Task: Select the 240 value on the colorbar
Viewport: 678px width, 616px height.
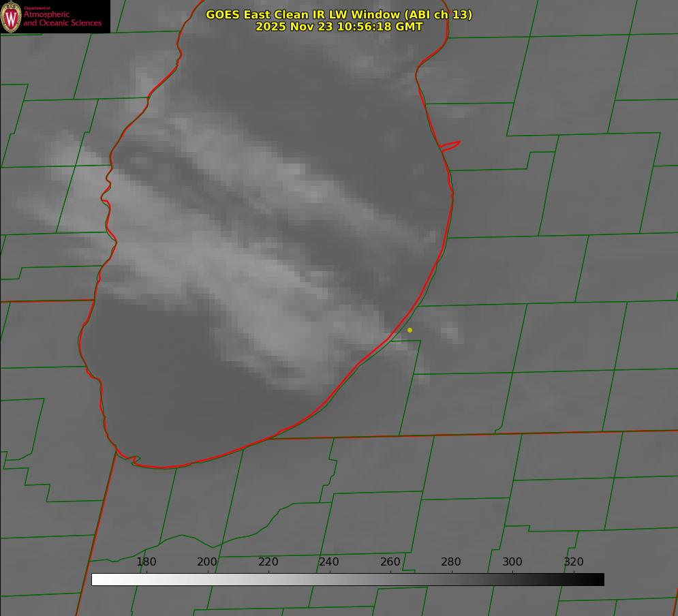Action: pyautogui.click(x=329, y=562)
